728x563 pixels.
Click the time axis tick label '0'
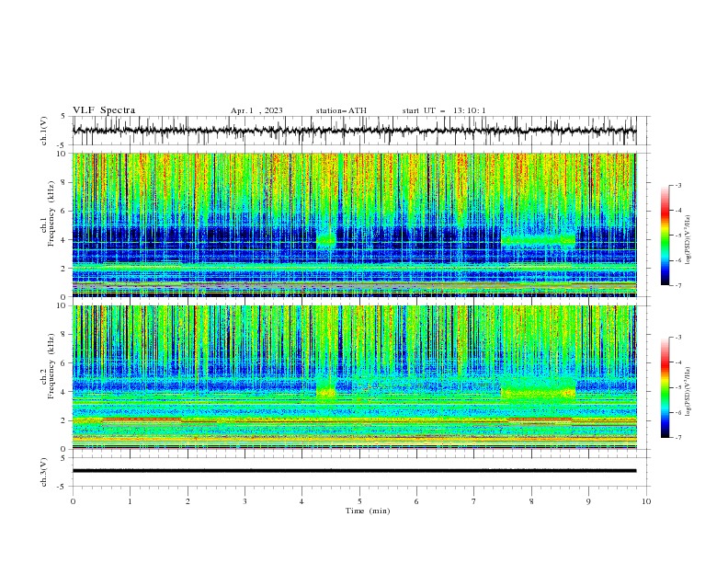point(73,501)
